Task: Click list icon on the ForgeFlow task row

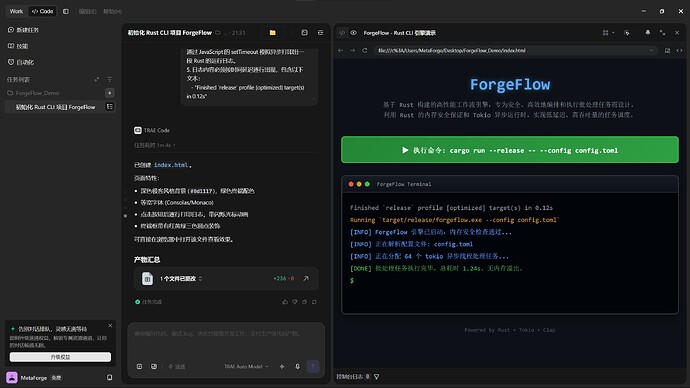Action: 110,106
